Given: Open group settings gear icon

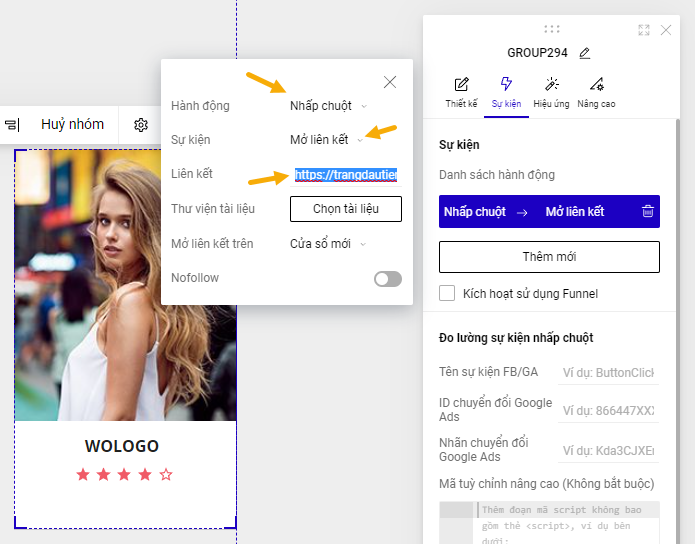Looking at the screenshot, I should pos(141,125).
